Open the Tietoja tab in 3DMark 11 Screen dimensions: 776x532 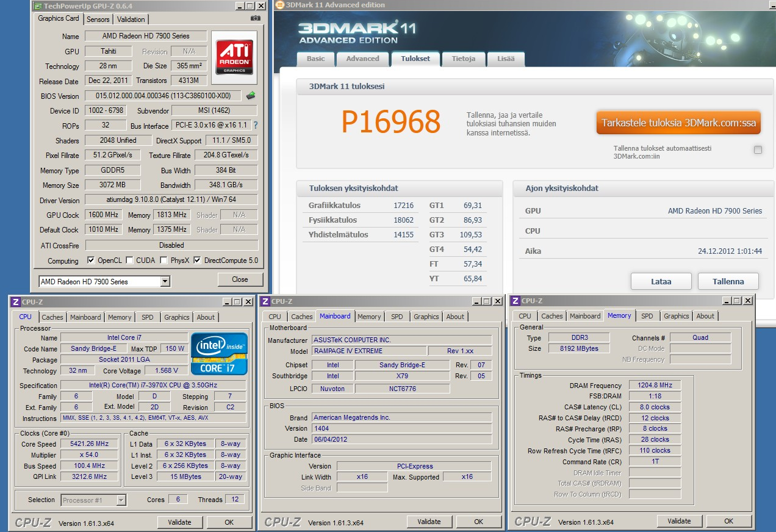point(463,59)
